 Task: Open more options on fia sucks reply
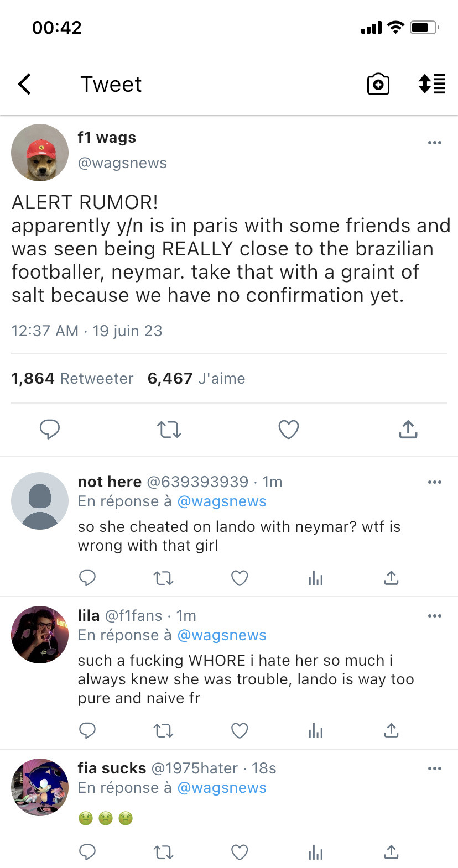[x=435, y=768]
